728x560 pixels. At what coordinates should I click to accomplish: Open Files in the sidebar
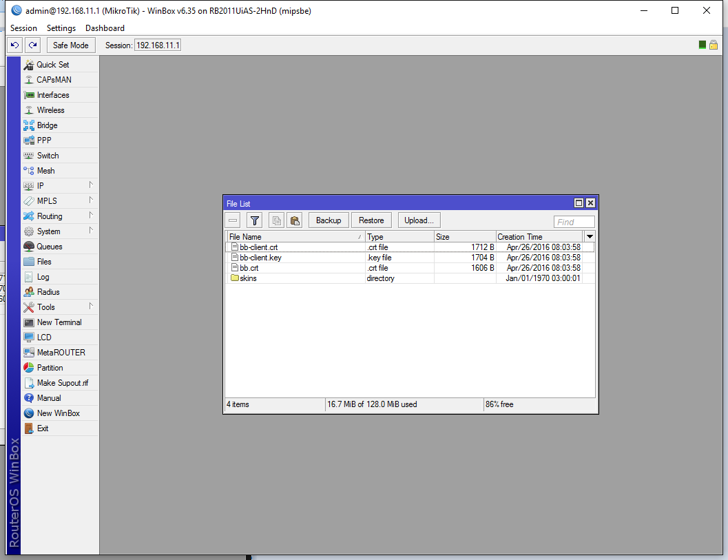click(60, 262)
